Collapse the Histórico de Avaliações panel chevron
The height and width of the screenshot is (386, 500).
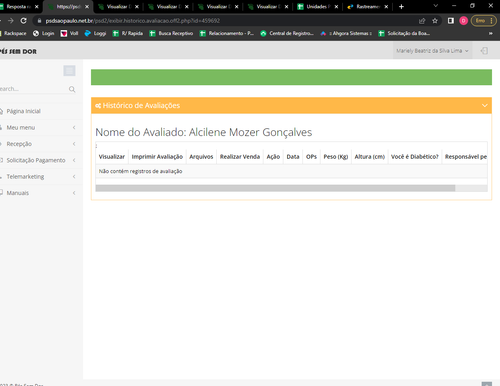(485, 105)
